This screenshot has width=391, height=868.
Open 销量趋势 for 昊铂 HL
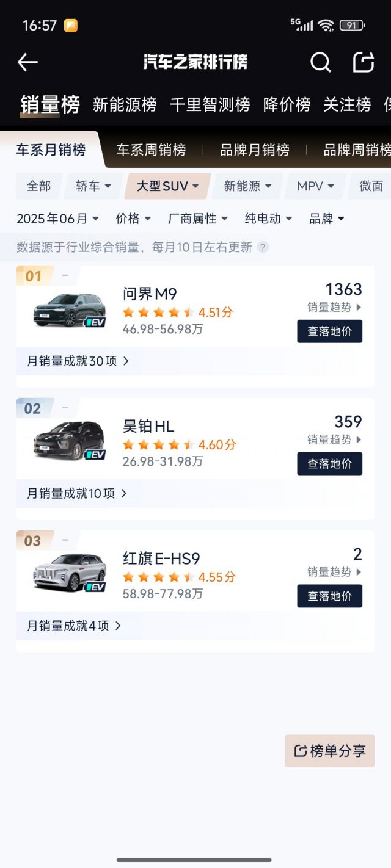[x=330, y=440]
